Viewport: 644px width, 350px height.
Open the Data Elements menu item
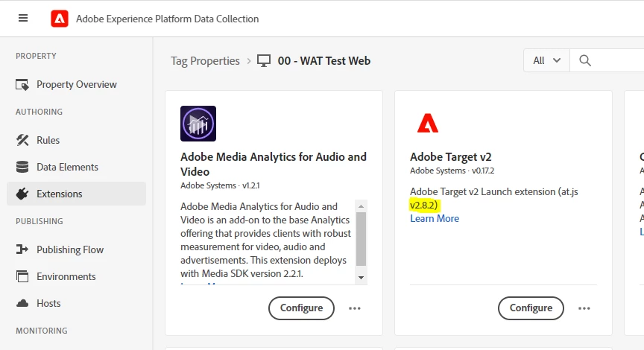67,167
